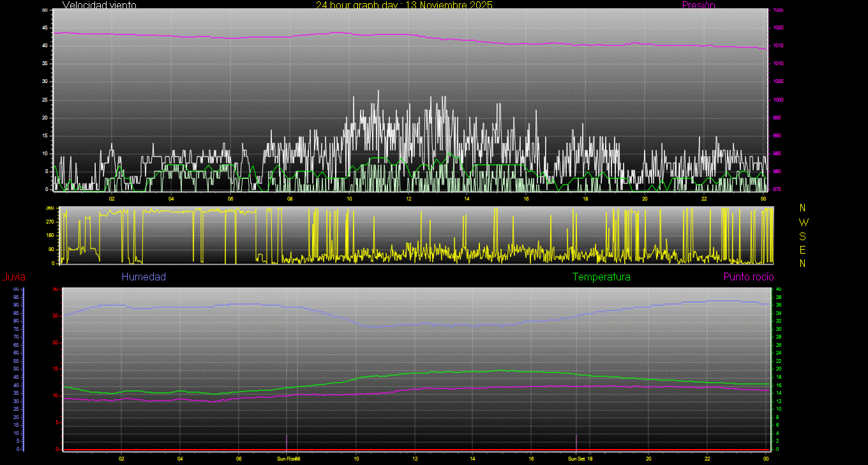Click the E letter on compass legend
Image resolution: width=868 pixels, height=465 pixels.
pos(803,250)
